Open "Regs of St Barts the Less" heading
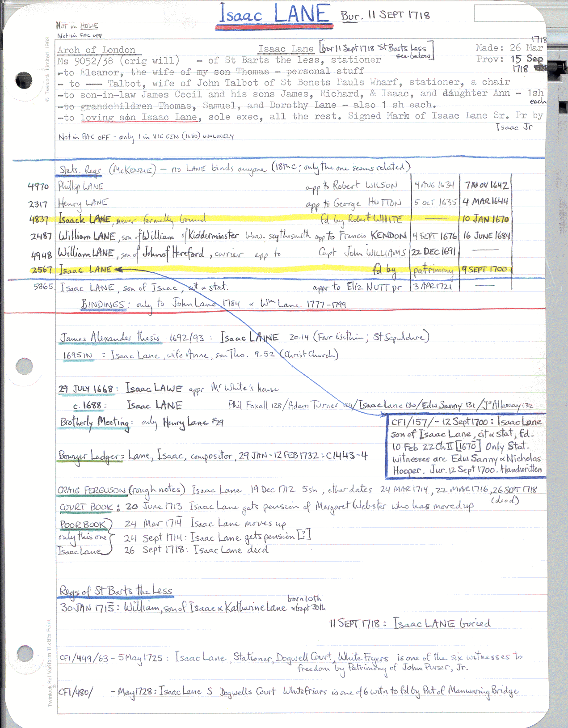Viewport: 568px width, 728px height. 116,591
